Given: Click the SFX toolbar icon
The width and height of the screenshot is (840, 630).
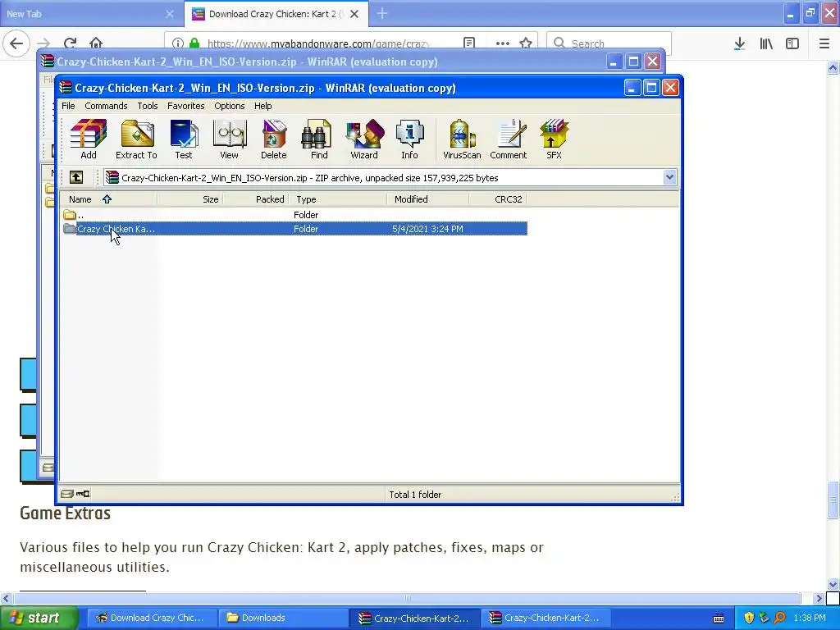Looking at the screenshot, I should coord(554,139).
